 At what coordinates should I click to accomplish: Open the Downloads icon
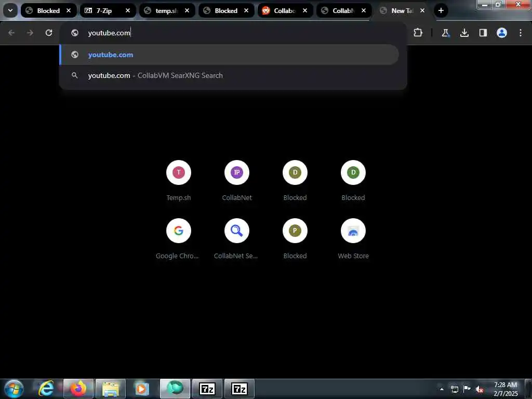pyautogui.click(x=464, y=33)
